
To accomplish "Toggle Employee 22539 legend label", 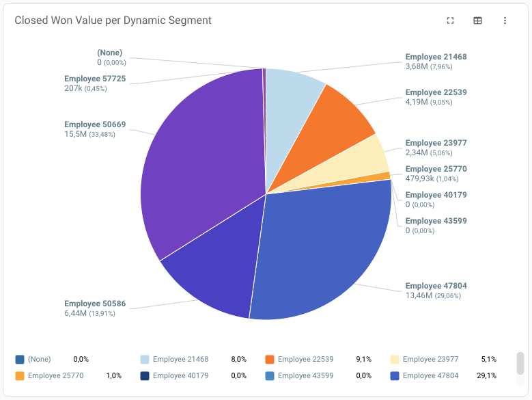I will coord(305,359).
